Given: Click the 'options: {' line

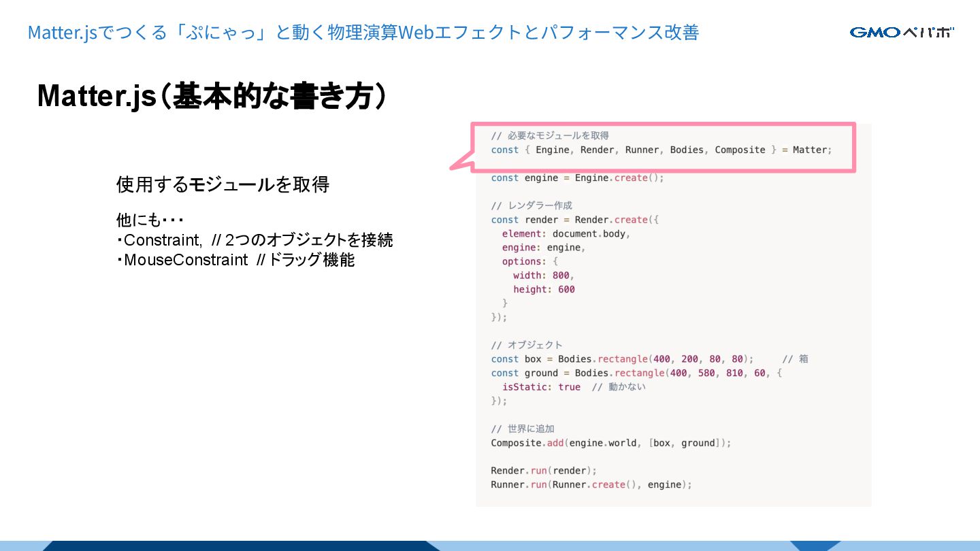Looking at the screenshot, I should click(530, 261).
